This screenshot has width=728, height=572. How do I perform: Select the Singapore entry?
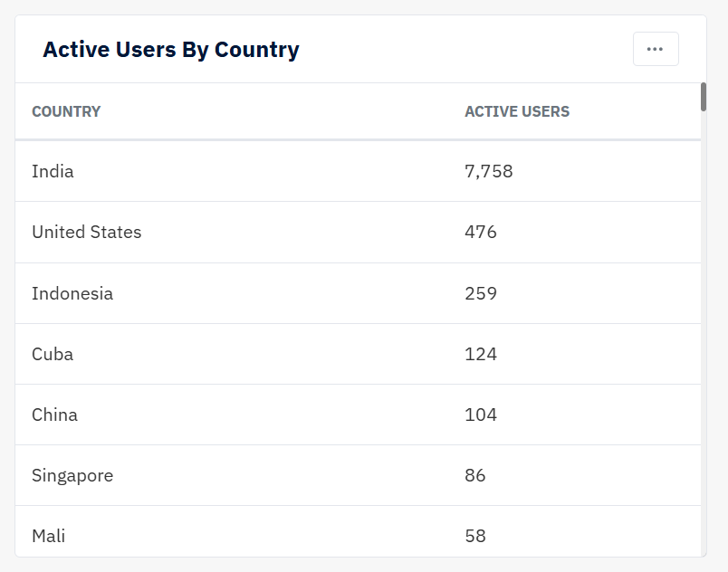click(72, 475)
